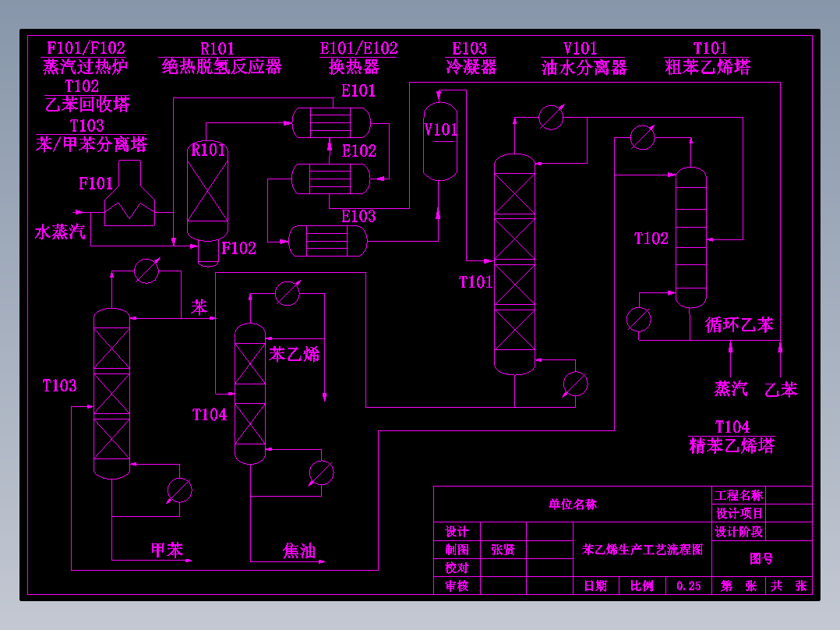The width and height of the screenshot is (840, 630).
Task: Click the 水蒸汽 inlet label
Action: 60,232
